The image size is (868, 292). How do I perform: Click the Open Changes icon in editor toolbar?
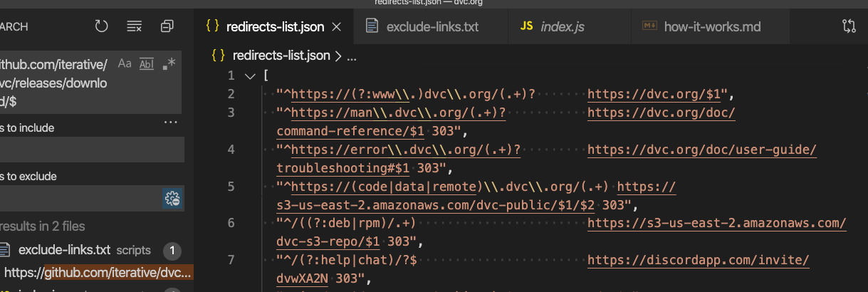click(849, 26)
